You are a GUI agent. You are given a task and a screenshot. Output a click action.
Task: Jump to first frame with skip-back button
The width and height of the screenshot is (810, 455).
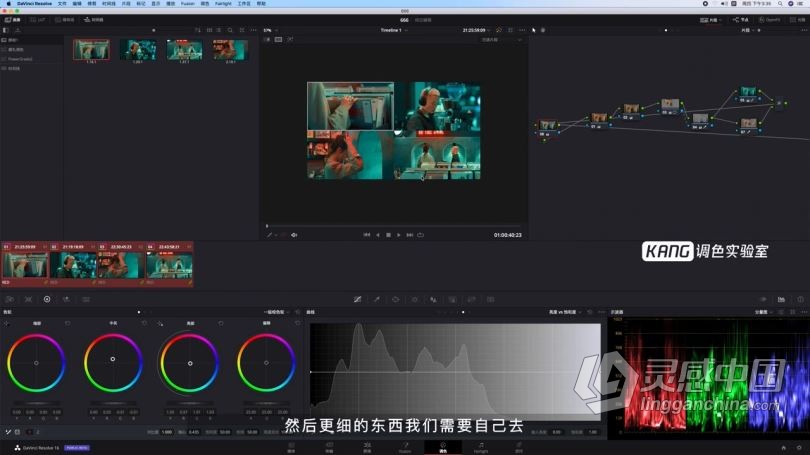(x=367, y=235)
